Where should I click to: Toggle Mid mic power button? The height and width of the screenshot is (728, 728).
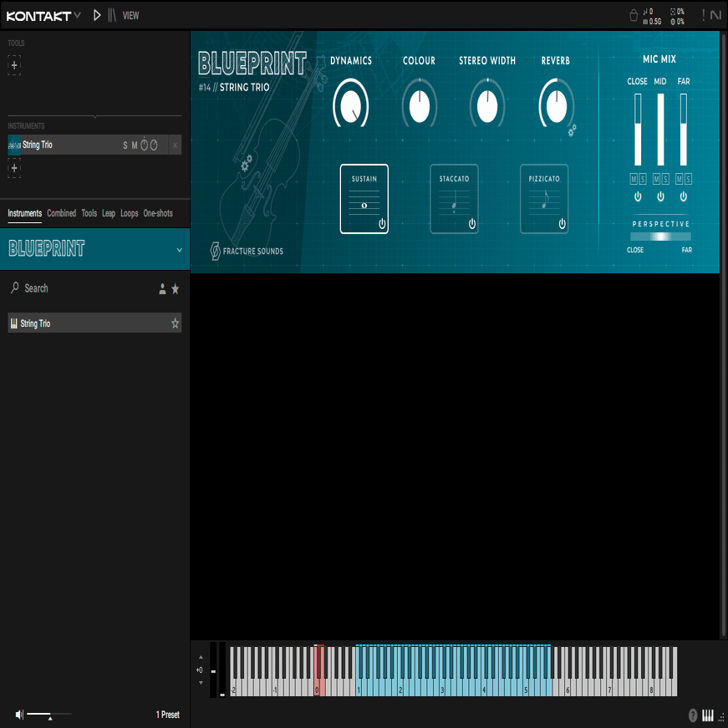tap(660, 196)
